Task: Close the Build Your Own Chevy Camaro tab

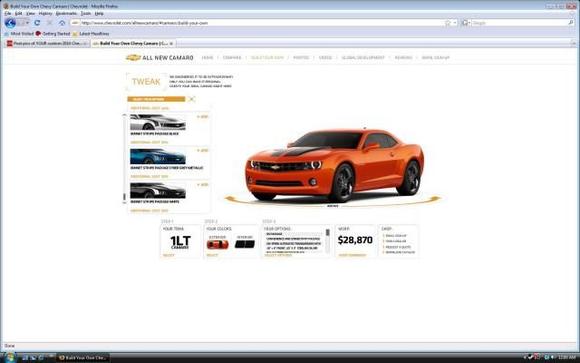Action: pyautogui.click(x=171, y=43)
